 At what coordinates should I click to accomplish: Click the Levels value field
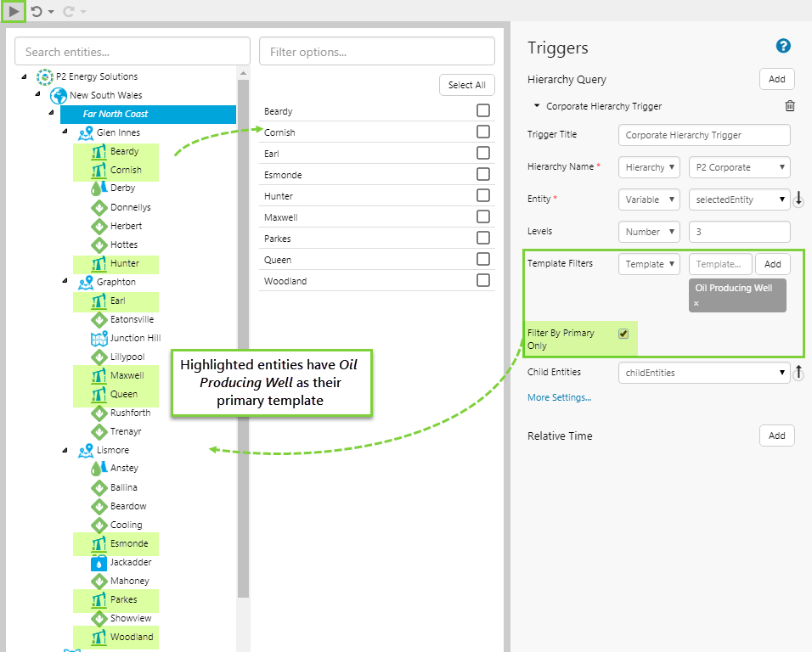coord(740,232)
